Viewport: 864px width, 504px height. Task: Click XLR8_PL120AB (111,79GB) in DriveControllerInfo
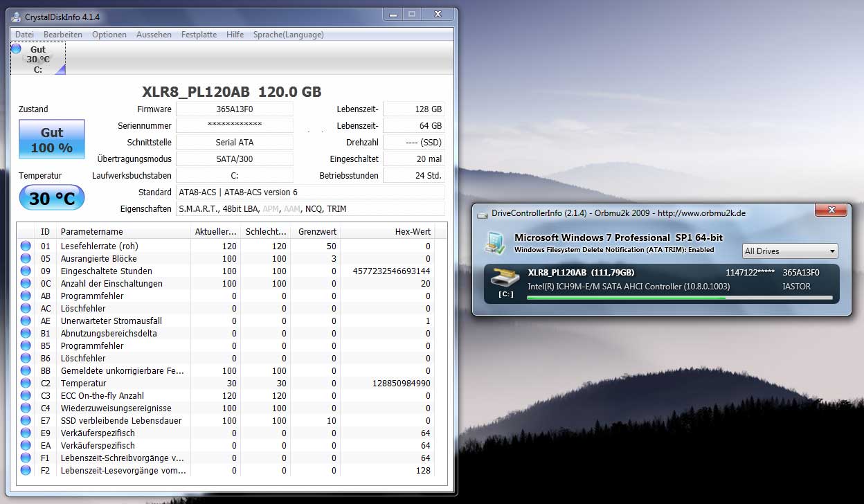(581, 273)
